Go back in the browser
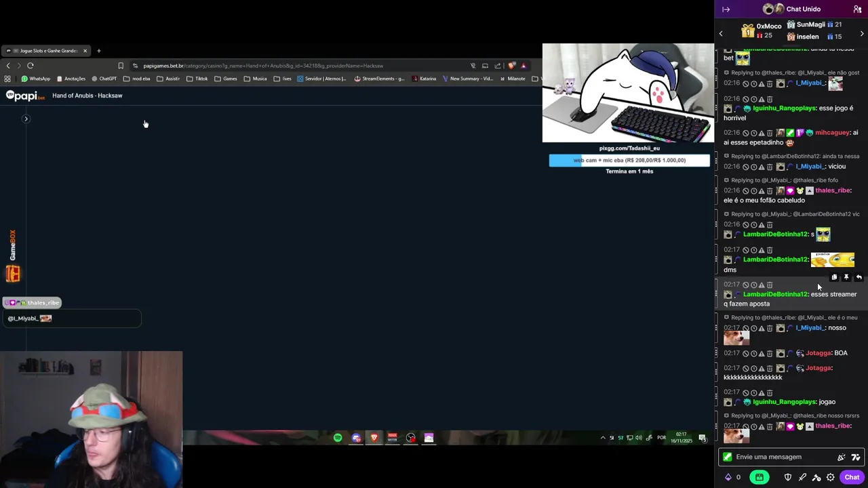This screenshot has height=488, width=868. pyautogui.click(x=8, y=66)
